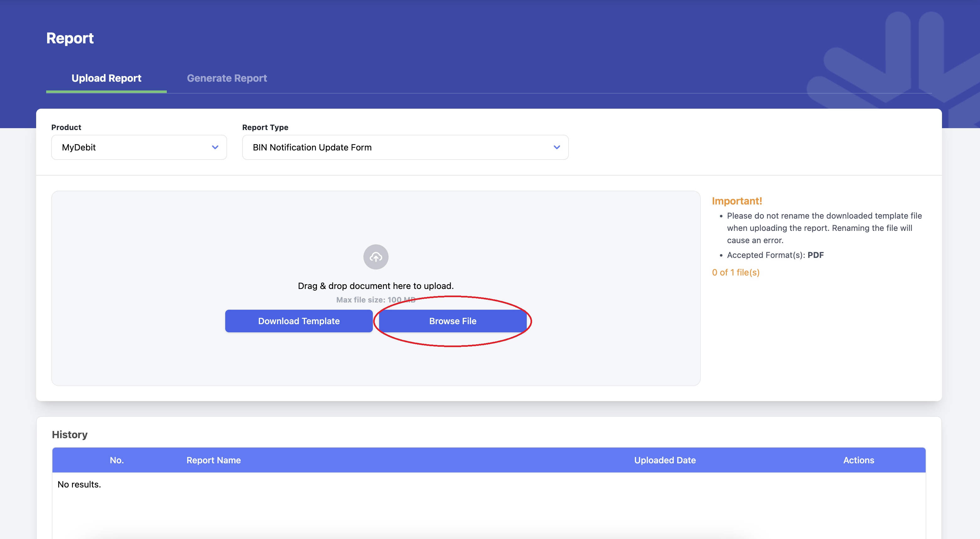Click the 'Max file size: 100 MB' text
The height and width of the screenshot is (539, 980).
375,300
